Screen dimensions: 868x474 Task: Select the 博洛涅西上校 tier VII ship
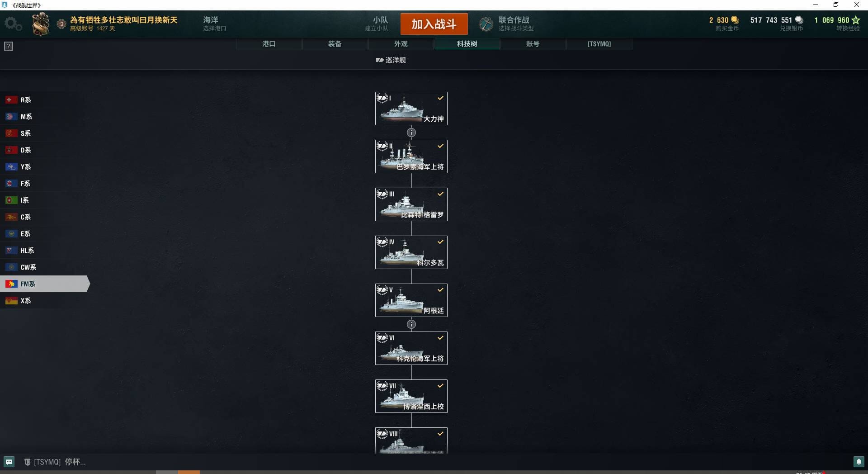[x=411, y=396]
